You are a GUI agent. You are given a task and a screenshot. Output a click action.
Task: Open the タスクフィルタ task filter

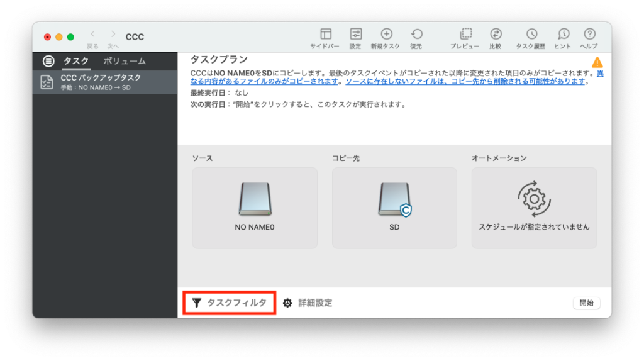point(229,303)
